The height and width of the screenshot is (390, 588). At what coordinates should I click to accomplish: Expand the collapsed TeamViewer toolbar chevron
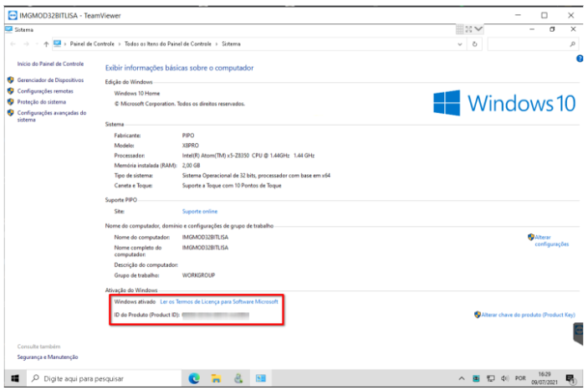coord(478,29)
